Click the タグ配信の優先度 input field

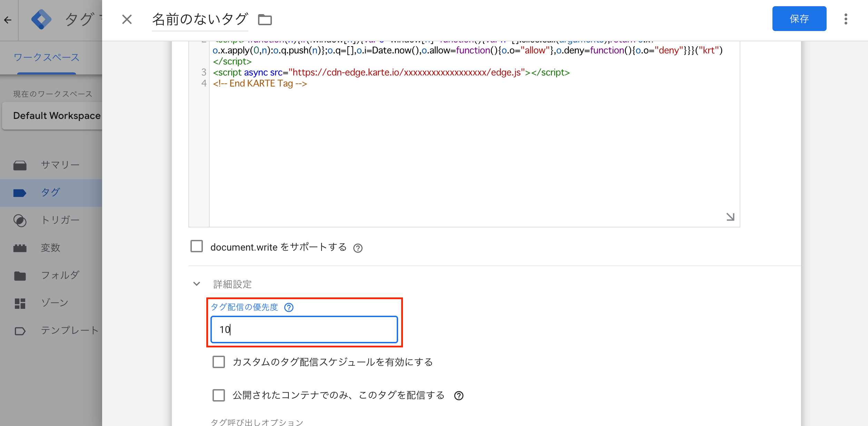tap(304, 329)
